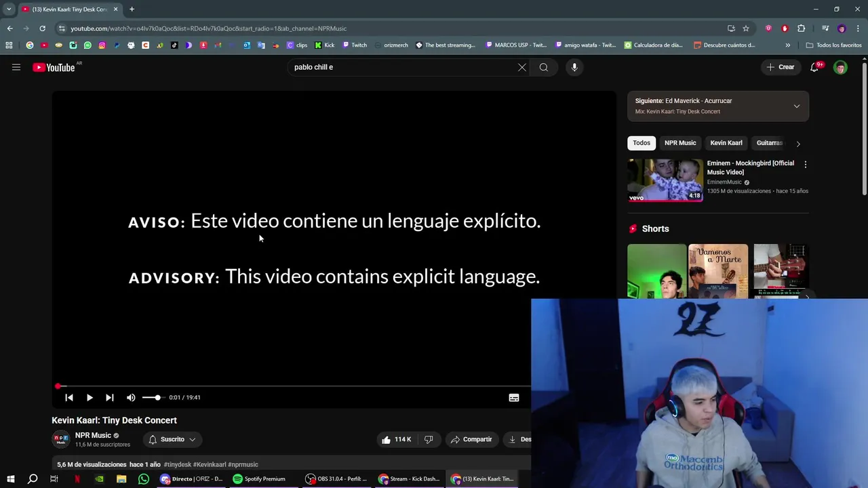Open options for the Mockingbird video
Image resolution: width=868 pixels, height=488 pixels.
pyautogui.click(x=805, y=165)
